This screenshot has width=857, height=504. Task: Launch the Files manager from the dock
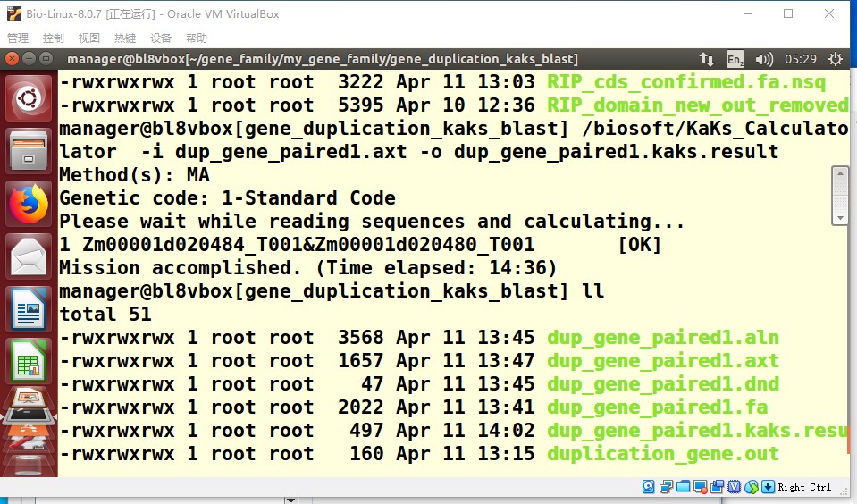coord(29,152)
